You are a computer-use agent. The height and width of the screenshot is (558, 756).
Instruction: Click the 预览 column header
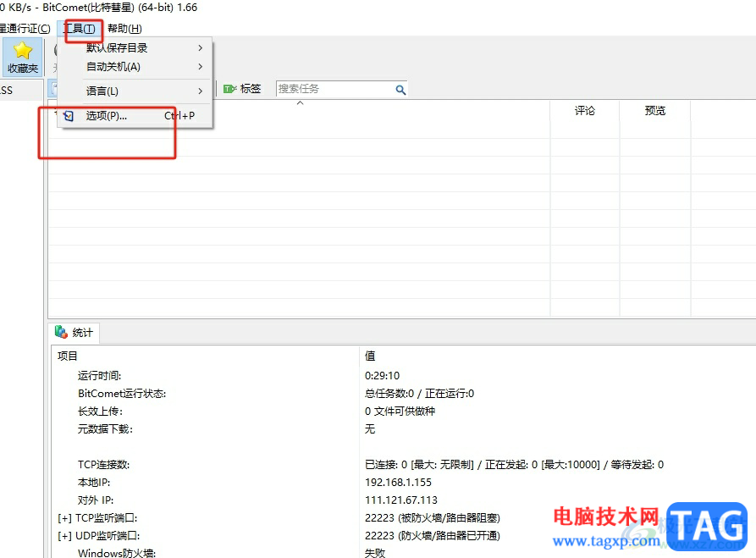point(654,111)
